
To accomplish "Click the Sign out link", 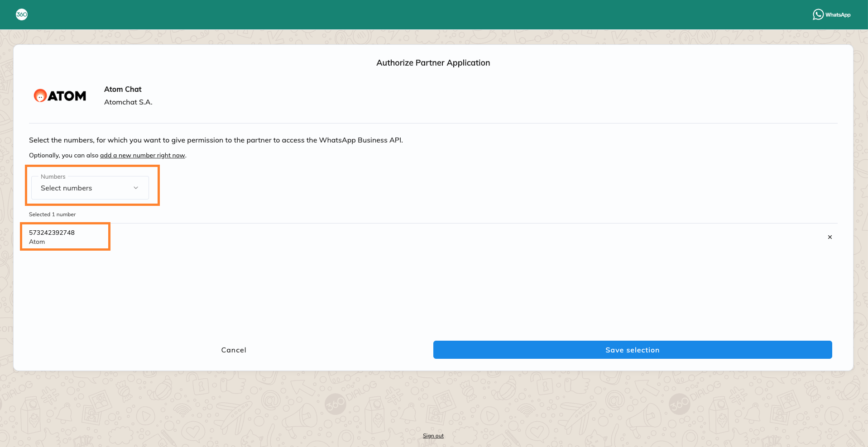I will coord(433,436).
